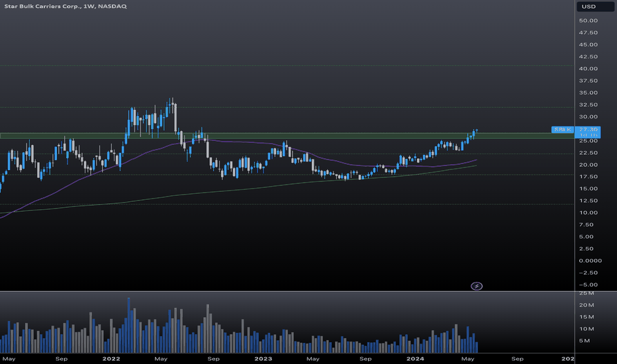Click the 2023 time axis label
Image resolution: width=617 pixels, height=364 pixels.
point(263,359)
